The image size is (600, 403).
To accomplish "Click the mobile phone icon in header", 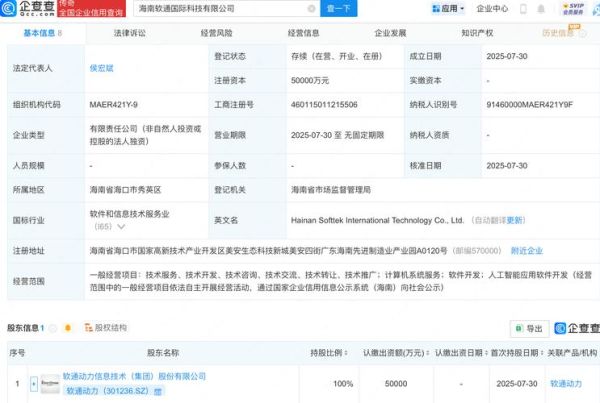I will [523, 9].
